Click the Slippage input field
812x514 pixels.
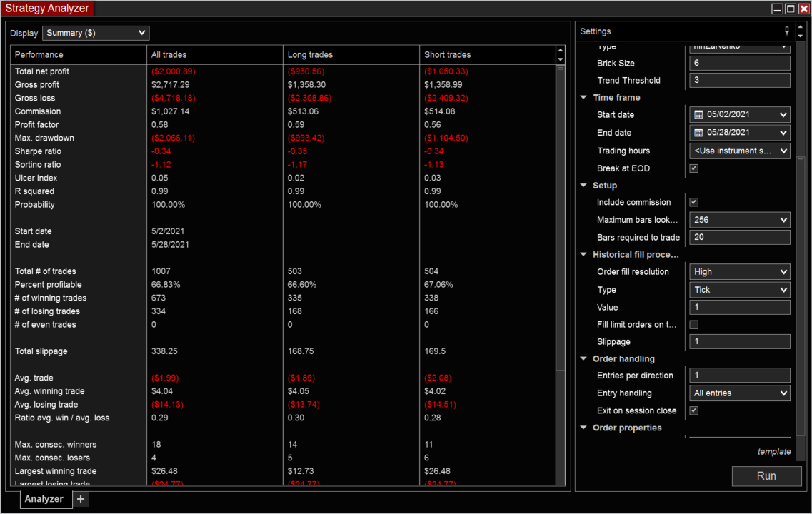pyautogui.click(x=739, y=342)
